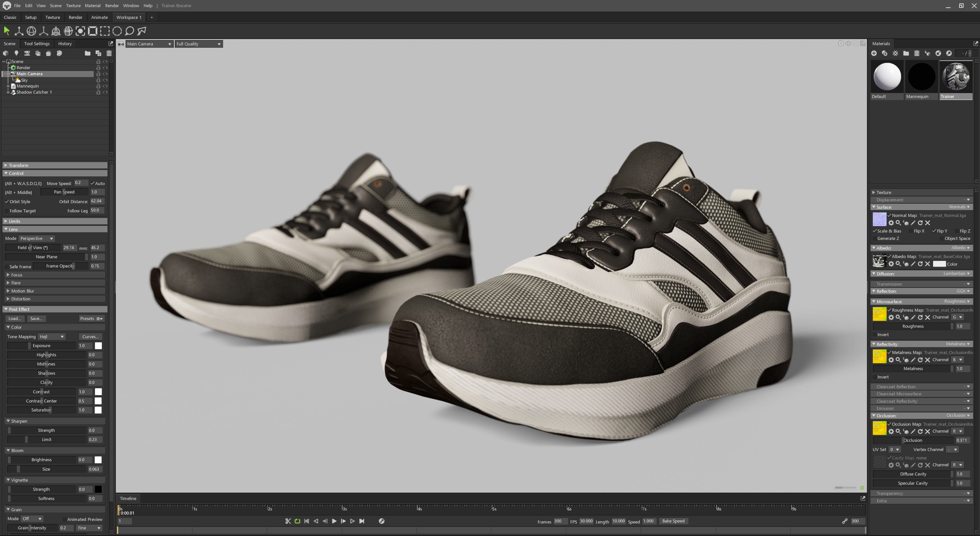
Task: Add a new camera to the scene
Action: [27, 53]
